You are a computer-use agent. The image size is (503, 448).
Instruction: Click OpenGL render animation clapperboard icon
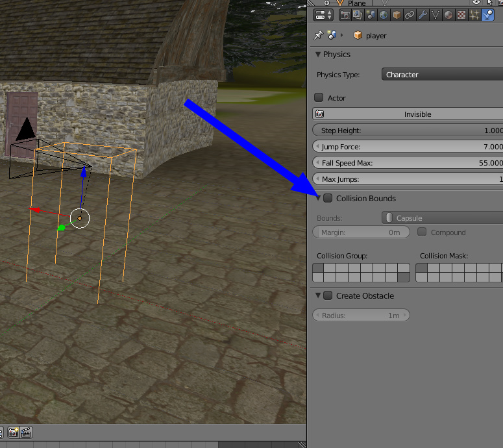26,432
